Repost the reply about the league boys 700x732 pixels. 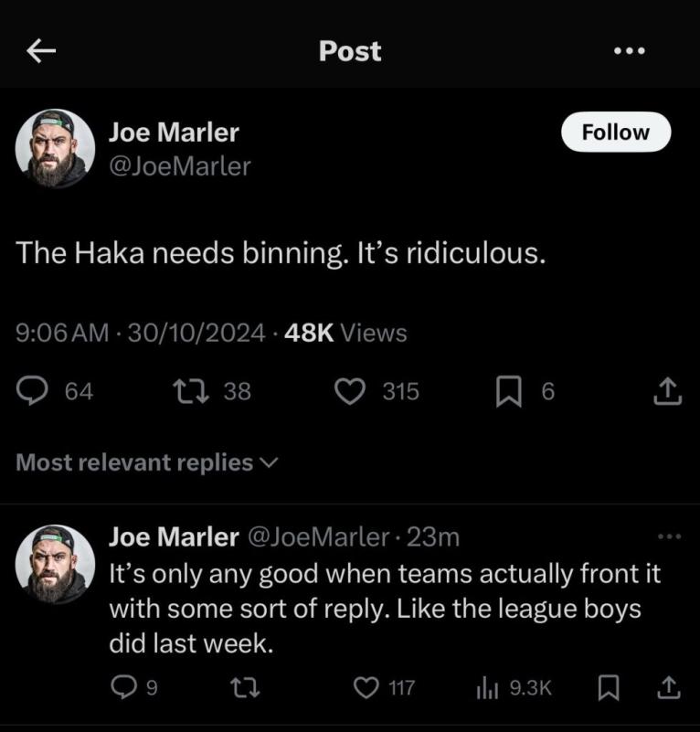[x=244, y=688]
